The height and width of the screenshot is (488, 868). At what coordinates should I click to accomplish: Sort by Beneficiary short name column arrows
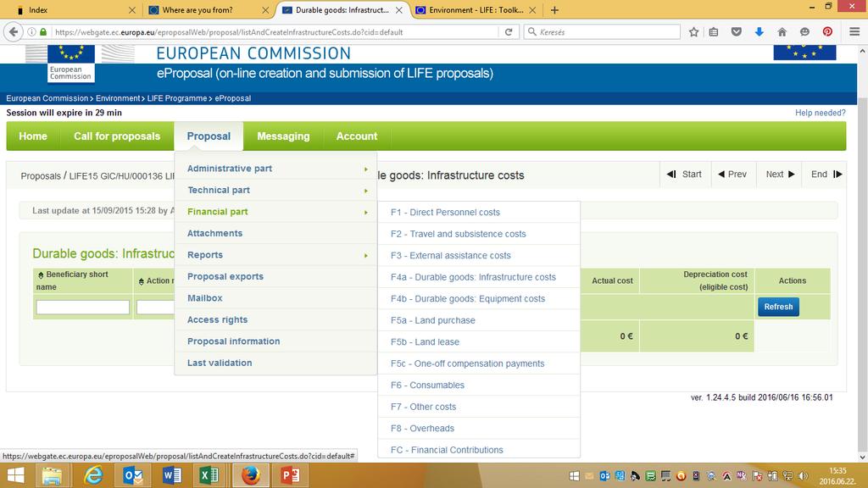[41, 275]
